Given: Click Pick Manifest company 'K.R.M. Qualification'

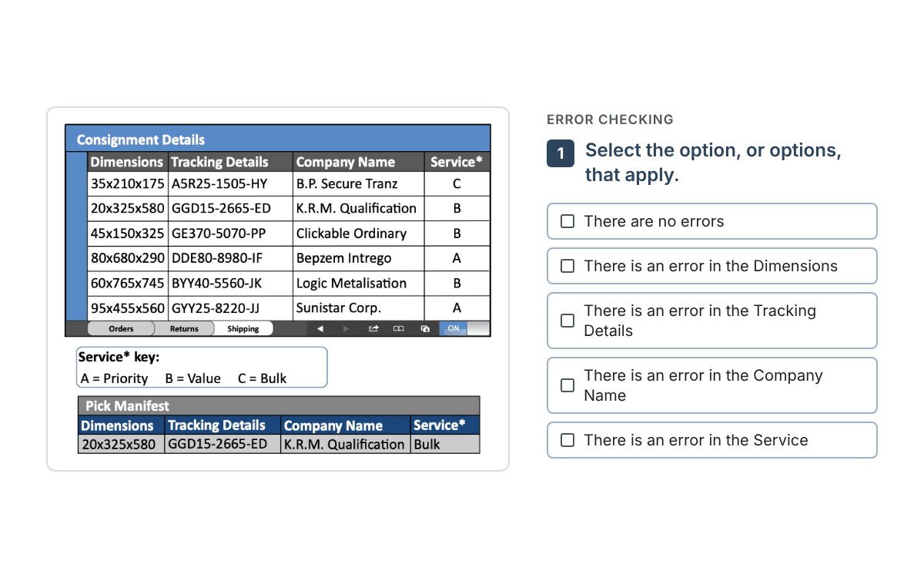Looking at the screenshot, I should coord(345,444).
